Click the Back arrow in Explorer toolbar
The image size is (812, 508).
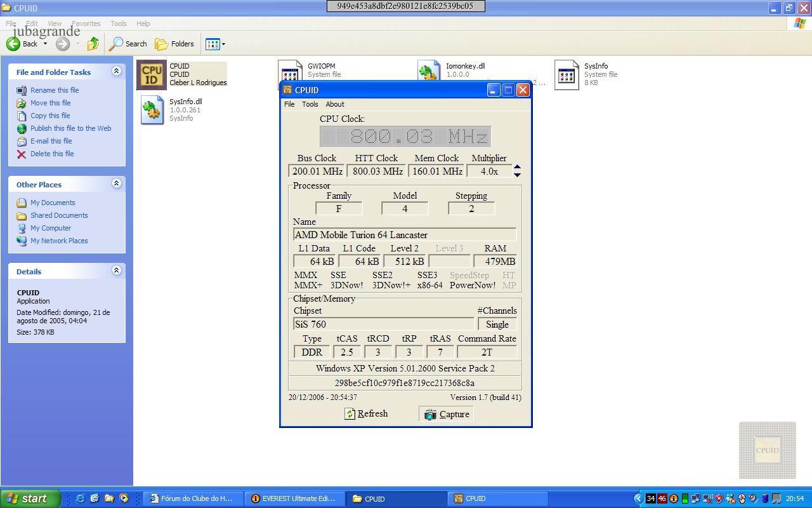(13, 44)
